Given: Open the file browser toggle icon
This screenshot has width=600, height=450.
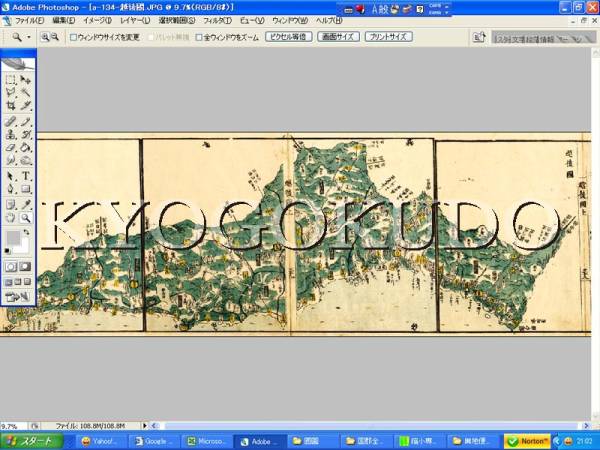Looking at the screenshot, I should [479, 37].
